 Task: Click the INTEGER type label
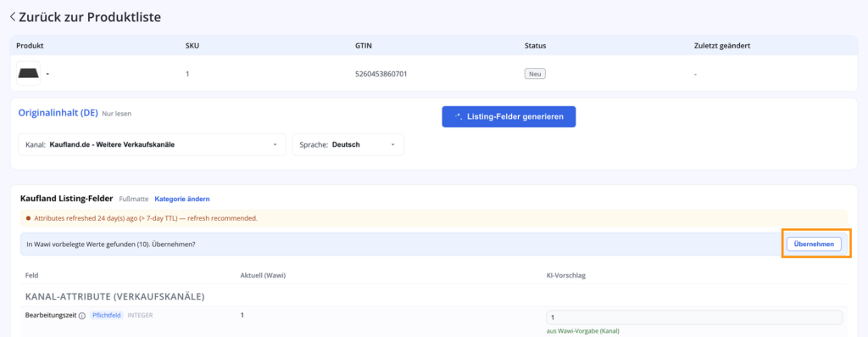tap(140, 316)
